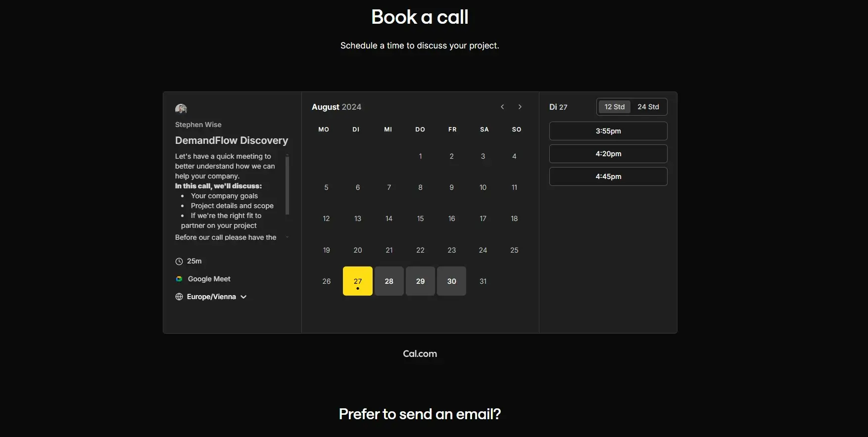
Task: Click 'Your company goals' bullet text
Action: click(224, 196)
